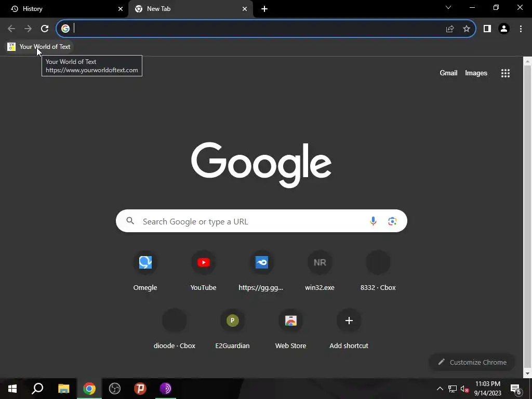
Task: Open the YouTube shortcut
Action: tap(203, 271)
